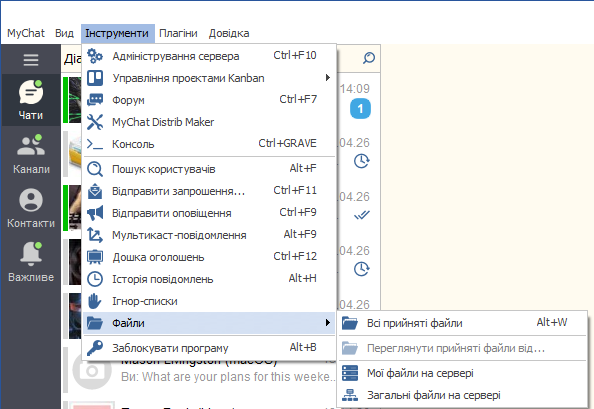Click the gears icon for server administration
The height and width of the screenshot is (409, 594).
point(95,56)
